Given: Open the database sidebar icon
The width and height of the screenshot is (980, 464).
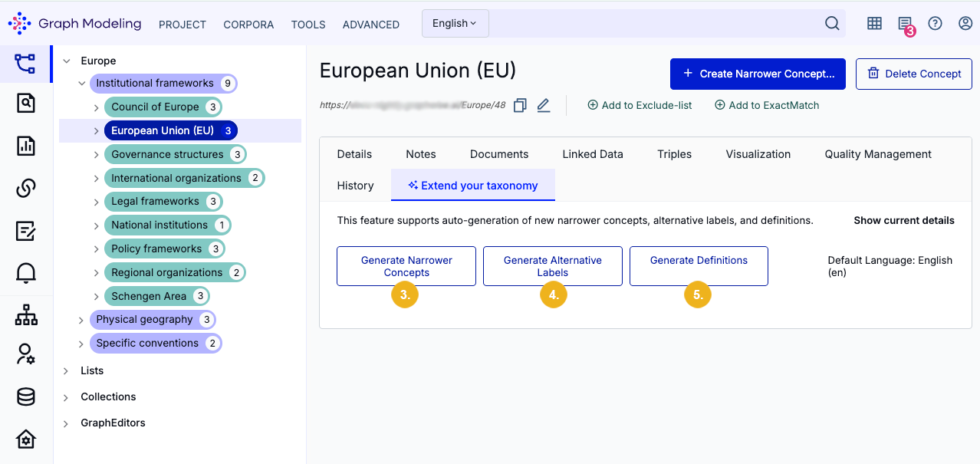Looking at the screenshot, I should coord(25,397).
